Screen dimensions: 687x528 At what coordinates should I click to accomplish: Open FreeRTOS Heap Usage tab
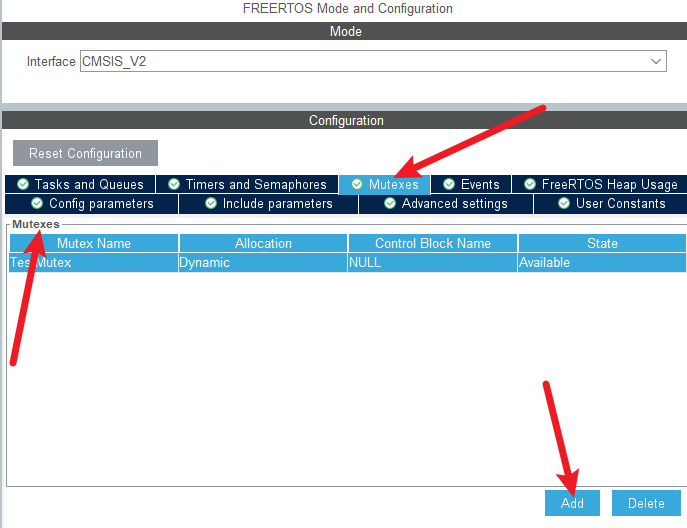pyautogui.click(x=599, y=184)
